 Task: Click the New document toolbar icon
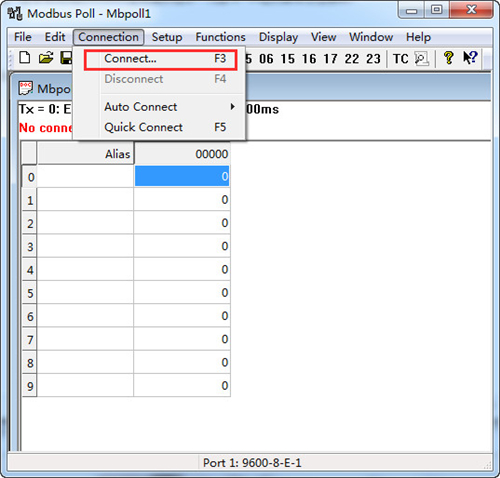25,58
